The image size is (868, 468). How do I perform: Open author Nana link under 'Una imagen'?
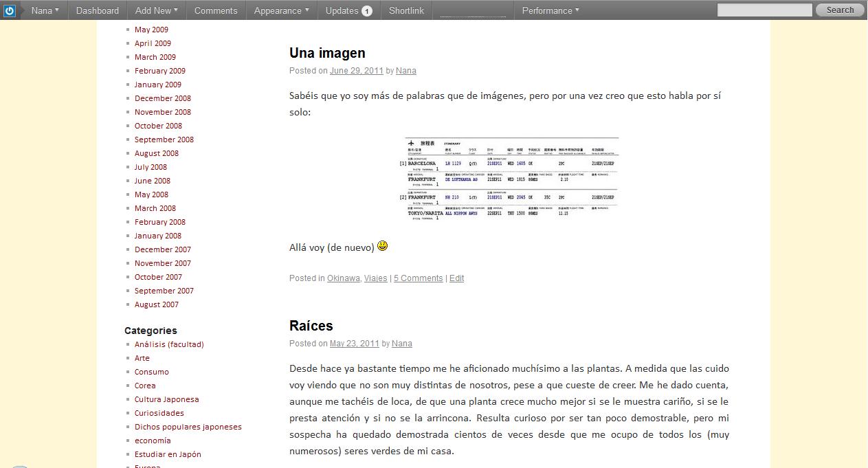(406, 71)
